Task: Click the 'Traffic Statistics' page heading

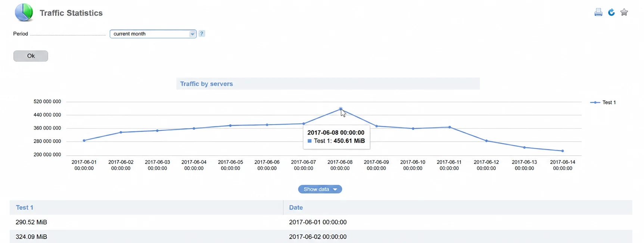Action: point(71,13)
